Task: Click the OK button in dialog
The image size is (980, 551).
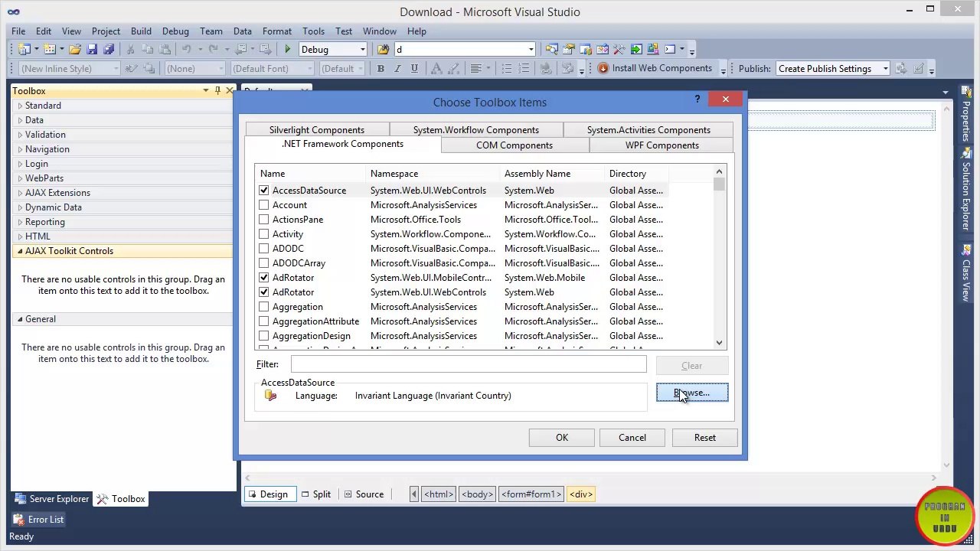Action: [x=562, y=438]
